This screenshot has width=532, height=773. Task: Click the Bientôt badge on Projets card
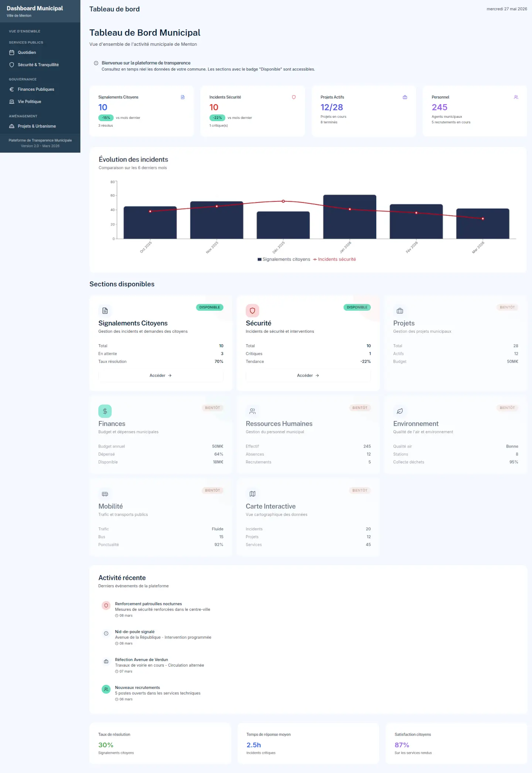click(507, 307)
